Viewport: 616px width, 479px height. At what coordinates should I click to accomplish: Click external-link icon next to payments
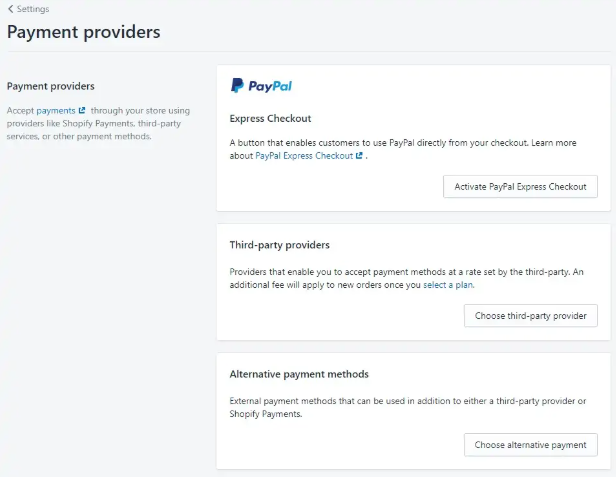point(82,110)
